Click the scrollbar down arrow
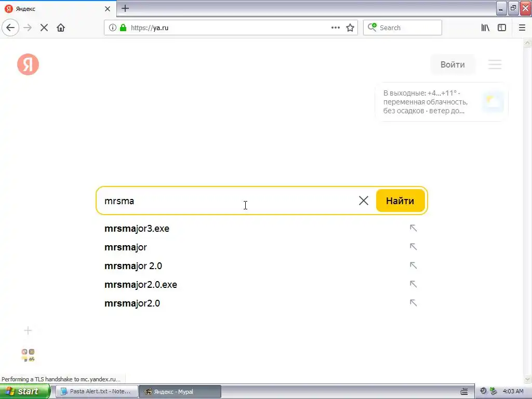532x399 pixels. coord(527,379)
